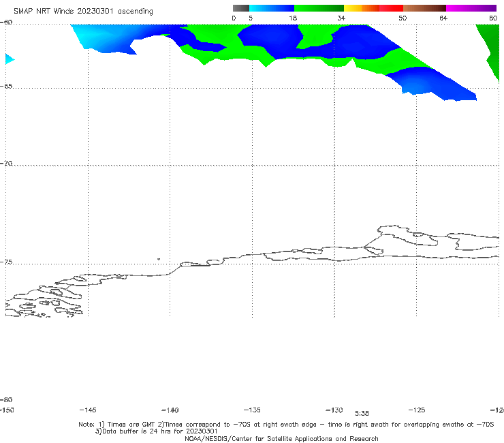Select the brown segment of the color bar
The image size is (504, 443).
424,8
